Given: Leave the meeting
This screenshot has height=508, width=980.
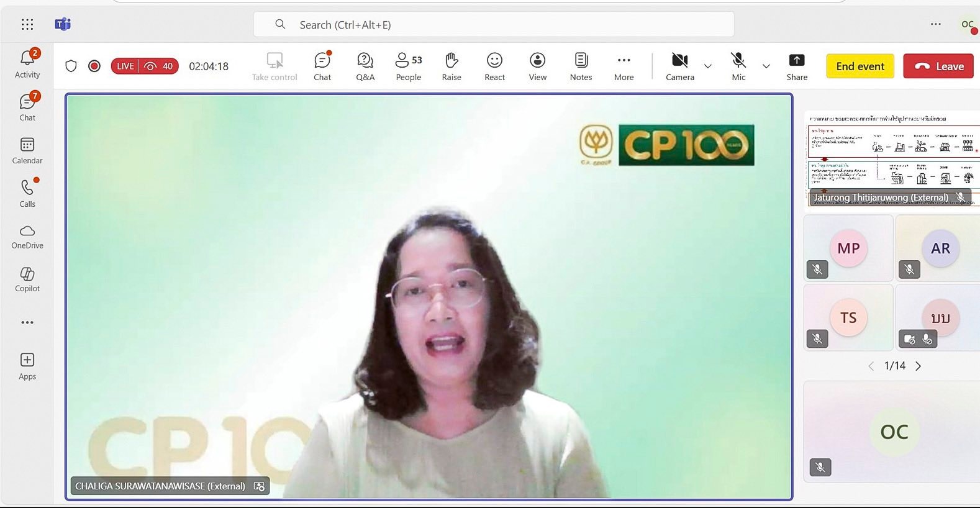Looking at the screenshot, I should [x=938, y=66].
